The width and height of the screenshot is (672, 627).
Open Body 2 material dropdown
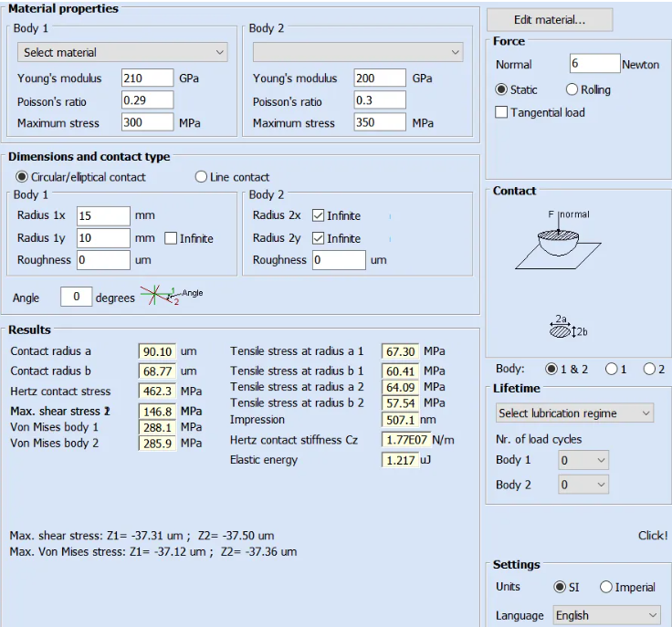358,52
